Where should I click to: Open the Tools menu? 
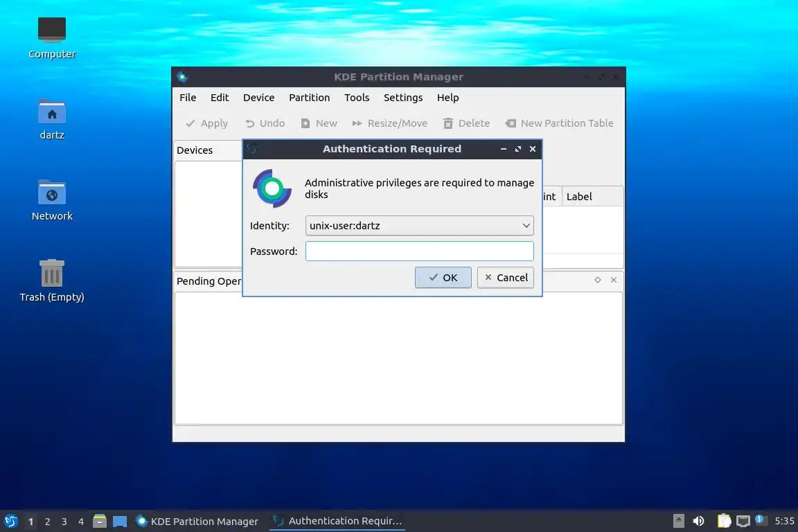click(x=357, y=97)
